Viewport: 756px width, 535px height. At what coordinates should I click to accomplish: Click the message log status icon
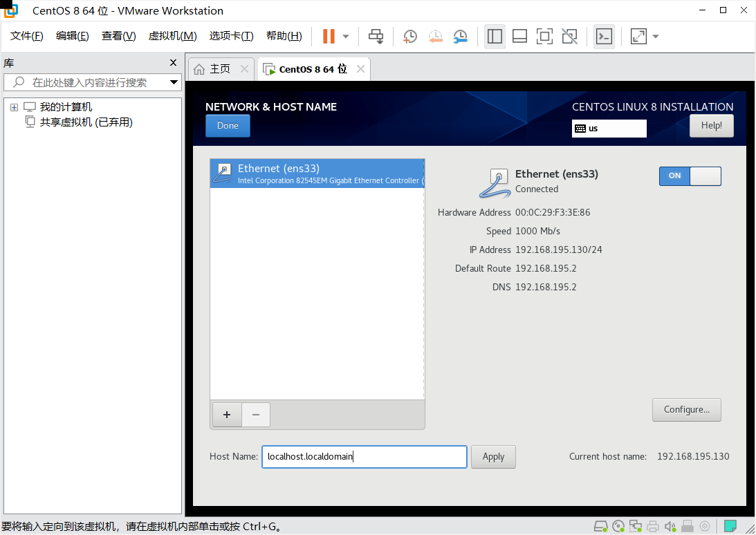pyautogui.click(x=730, y=525)
